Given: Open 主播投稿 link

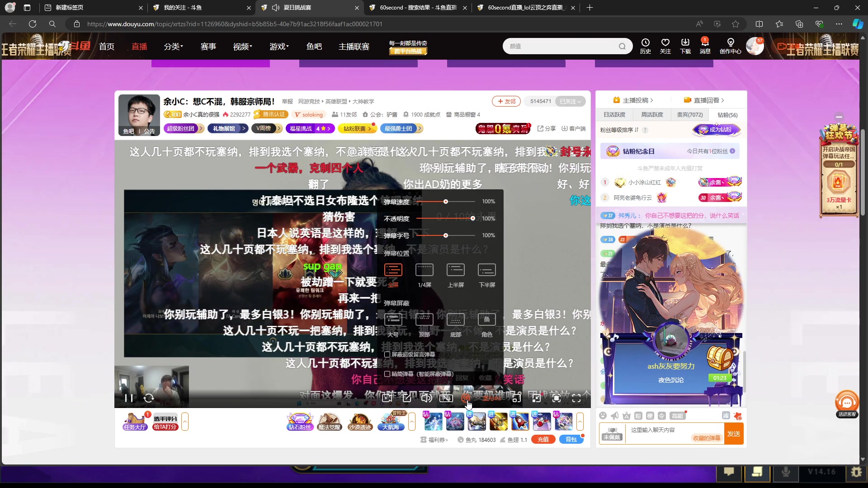Looking at the screenshot, I should click(x=633, y=100).
